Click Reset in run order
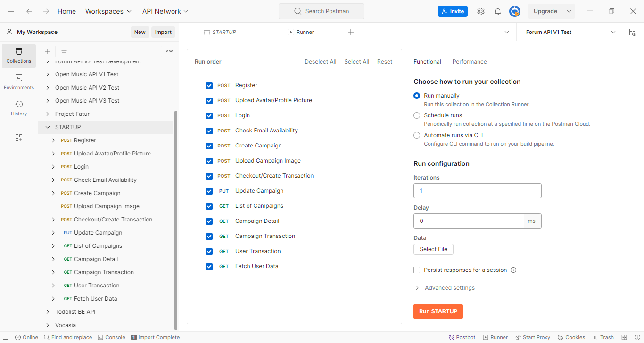Viewport: 644px width, 343px height. [385, 62]
